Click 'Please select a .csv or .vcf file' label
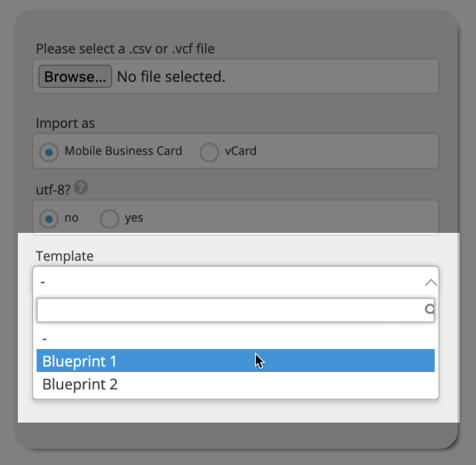476x465 pixels. pyautogui.click(x=126, y=49)
